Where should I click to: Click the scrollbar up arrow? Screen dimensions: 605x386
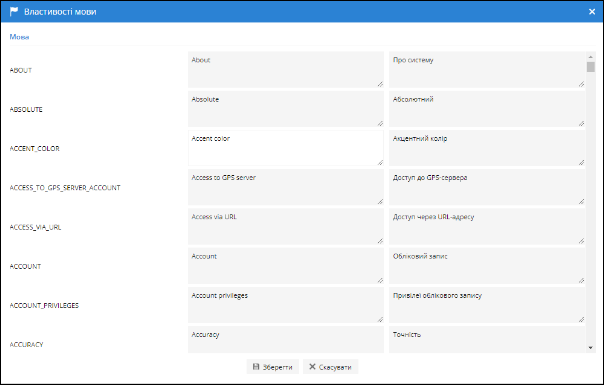click(x=590, y=56)
